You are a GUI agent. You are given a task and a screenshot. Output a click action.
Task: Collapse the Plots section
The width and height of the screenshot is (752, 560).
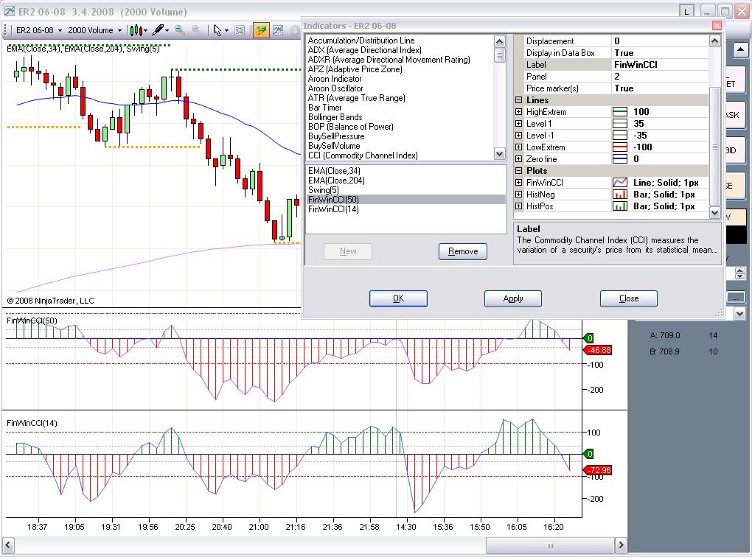[x=519, y=171]
